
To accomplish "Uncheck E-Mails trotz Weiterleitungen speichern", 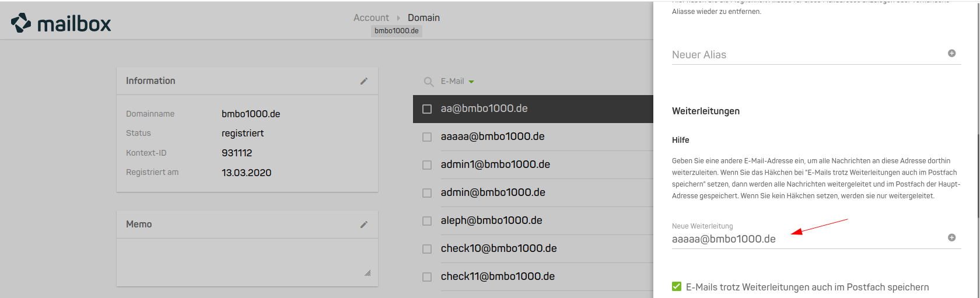I will 677,286.
